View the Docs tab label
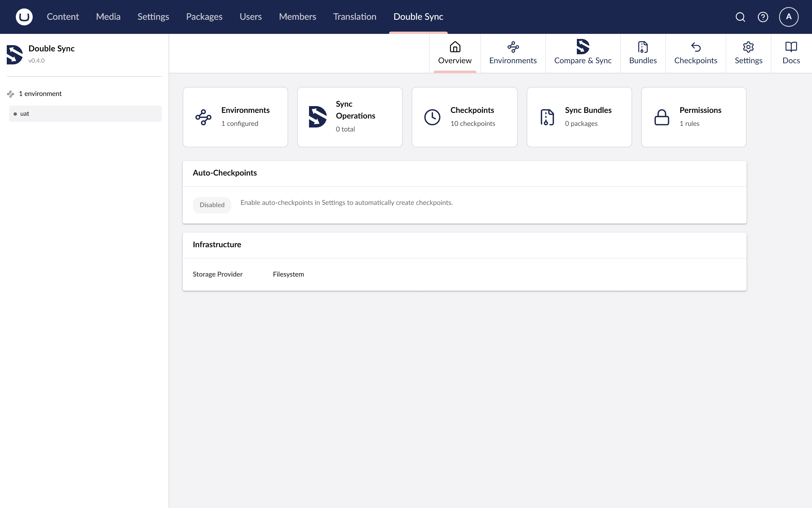The width and height of the screenshot is (812, 508). click(791, 60)
